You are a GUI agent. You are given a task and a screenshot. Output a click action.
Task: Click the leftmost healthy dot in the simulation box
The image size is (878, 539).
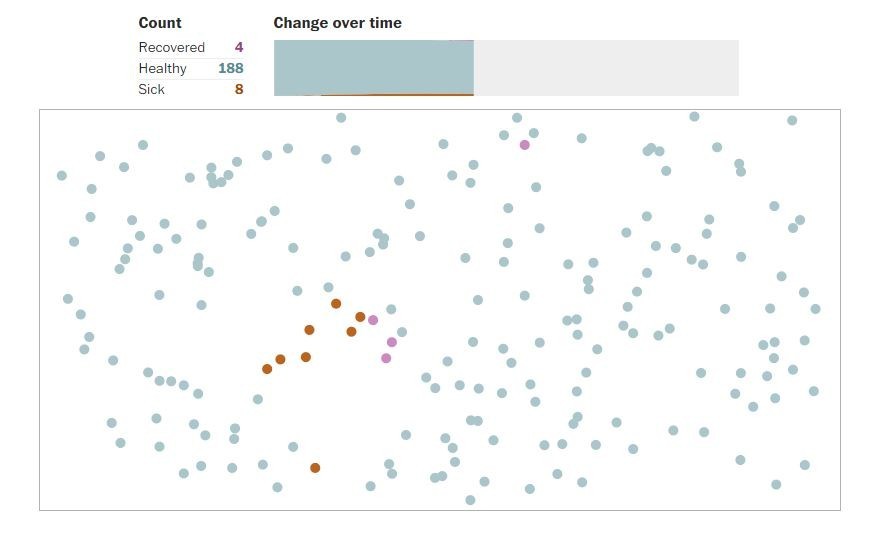[62, 176]
